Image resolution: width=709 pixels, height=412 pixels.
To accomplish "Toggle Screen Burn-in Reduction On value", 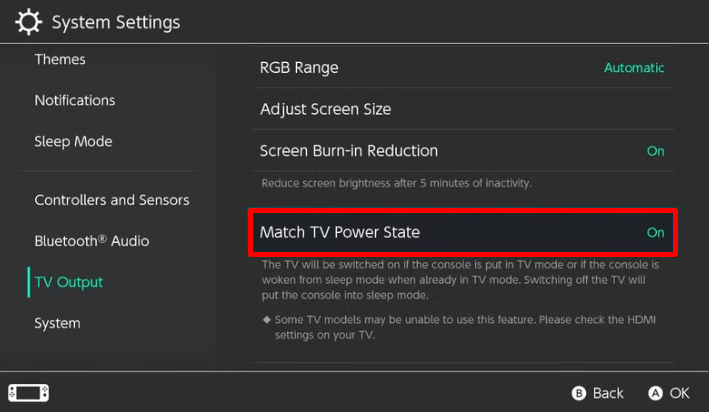I will pos(655,151).
